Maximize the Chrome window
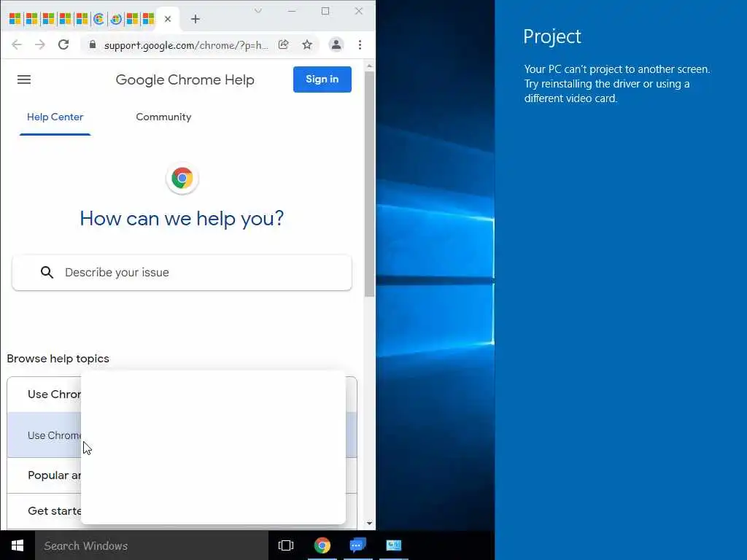Screen dimensions: 747x560 [x=325, y=10]
